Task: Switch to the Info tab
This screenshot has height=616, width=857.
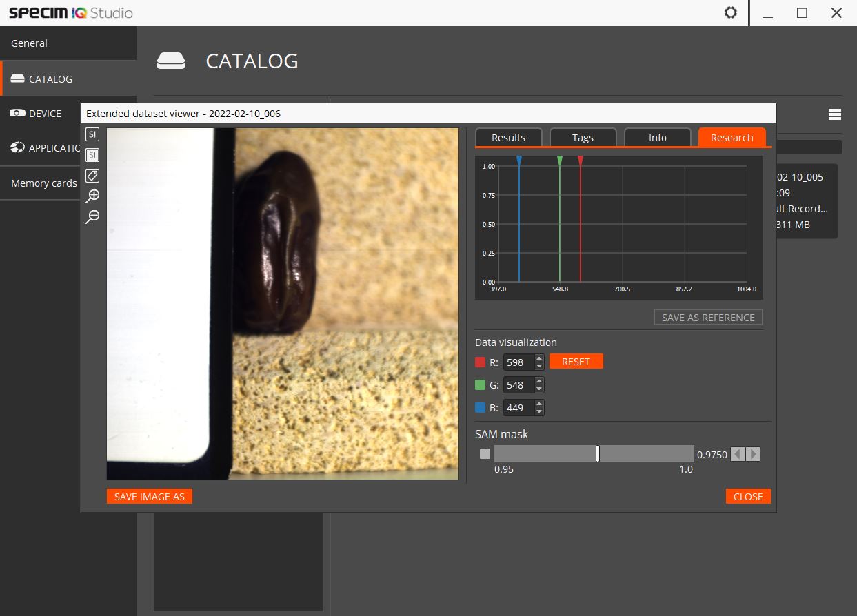Action: (657, 138)
